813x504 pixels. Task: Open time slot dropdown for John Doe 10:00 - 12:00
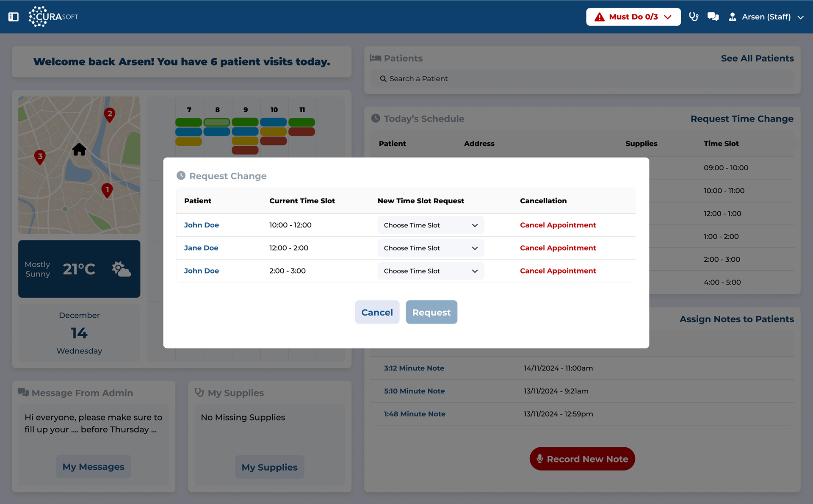[x=431, y=225]
